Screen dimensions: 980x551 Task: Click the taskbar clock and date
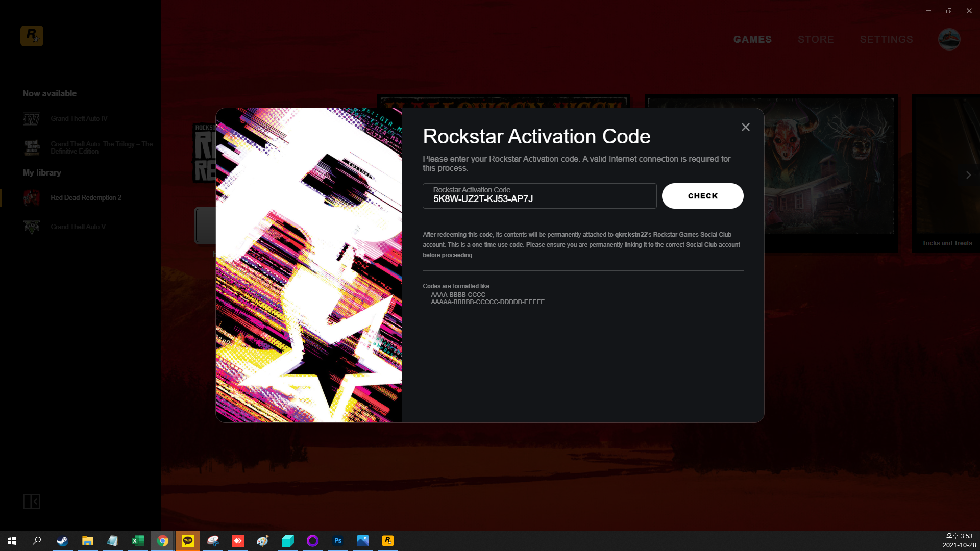tap(959, 541)
